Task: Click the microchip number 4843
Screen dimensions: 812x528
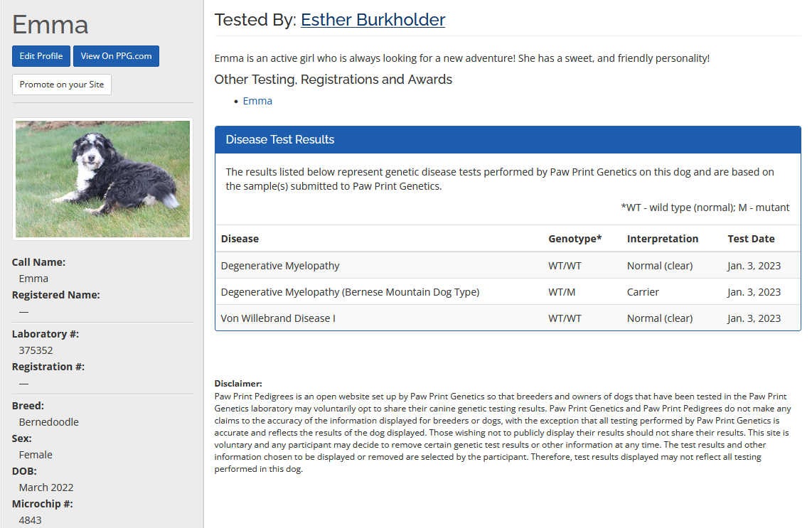Action: pos(30,520)
